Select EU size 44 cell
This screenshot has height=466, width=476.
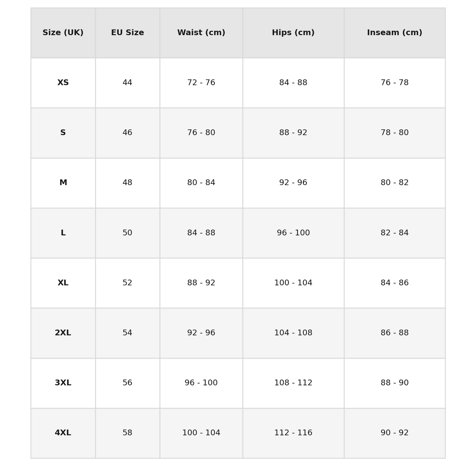128,83
